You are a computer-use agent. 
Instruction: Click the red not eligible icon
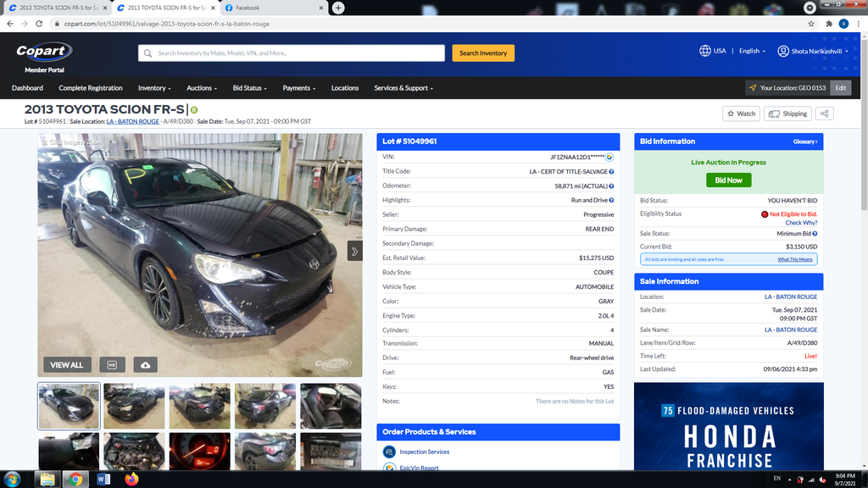pos(765,214)
